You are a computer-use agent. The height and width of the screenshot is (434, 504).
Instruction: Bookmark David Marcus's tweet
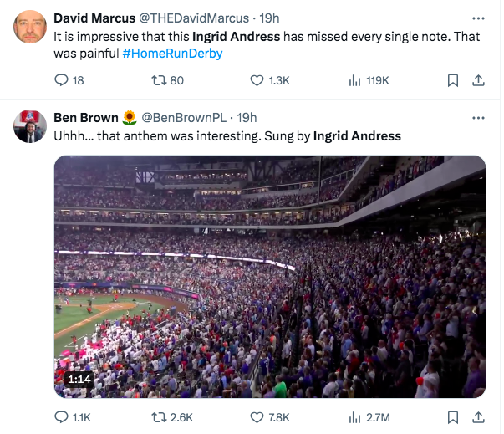452,80
